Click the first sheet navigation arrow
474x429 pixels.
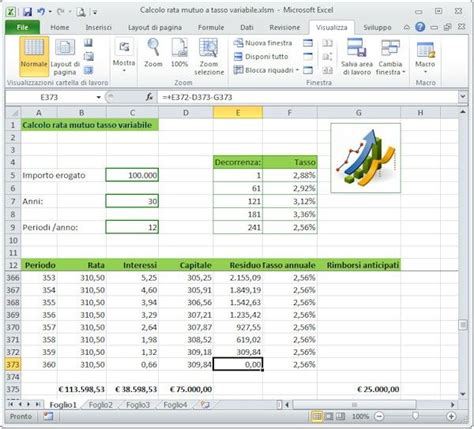(x=11, y=405)
